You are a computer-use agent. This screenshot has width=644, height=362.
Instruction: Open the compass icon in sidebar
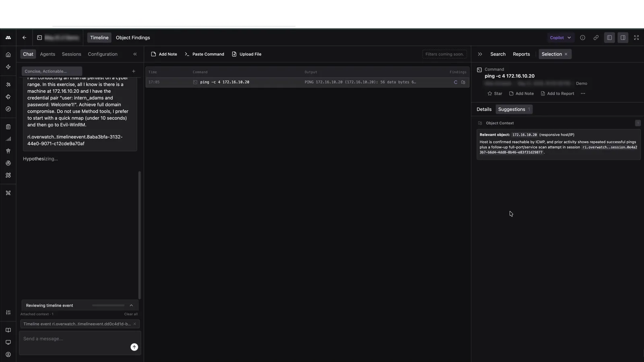[x=8, y=109]
